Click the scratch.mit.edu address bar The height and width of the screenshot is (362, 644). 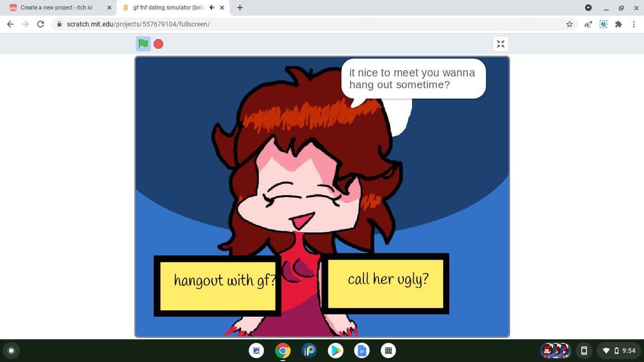point(314,24)
